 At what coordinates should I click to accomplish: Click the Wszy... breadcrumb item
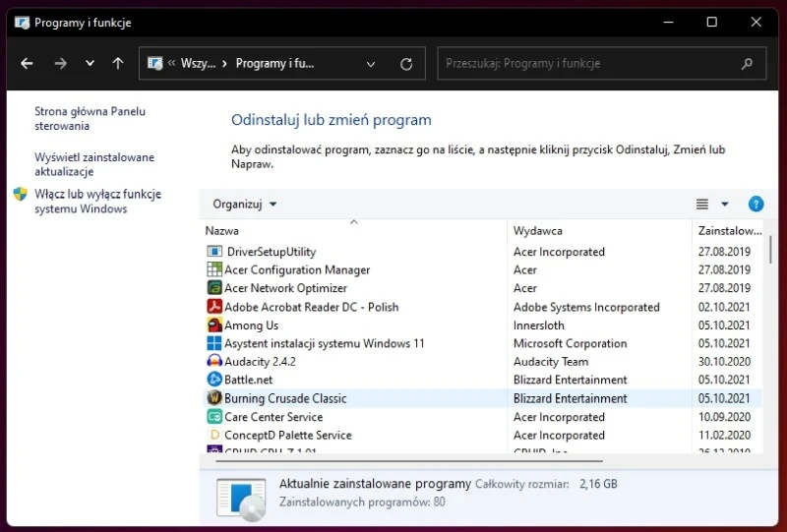[199, 63]
